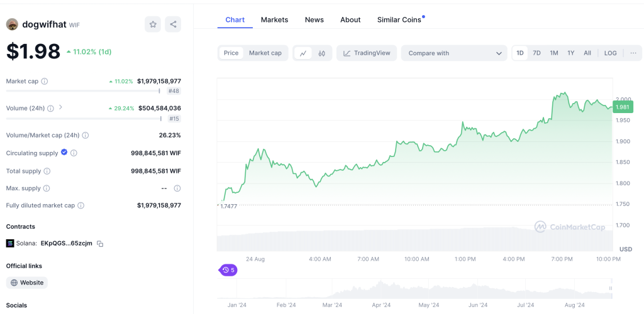Select the All time range
Viewport: 644px width, 314px height.
587,53
